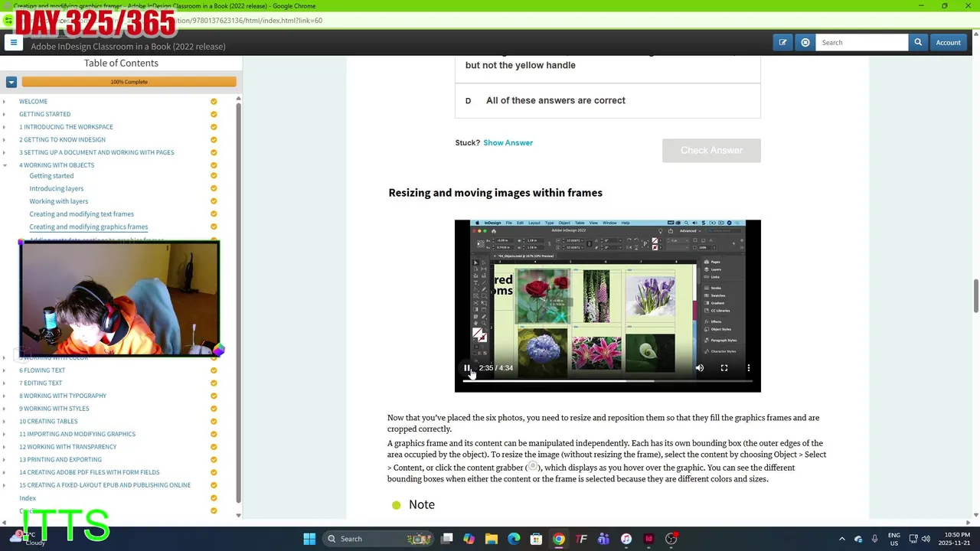This screenshot has height=551, width=980.
Task: Open Microsoft Store from the taskbar
Action: (536, 539)
